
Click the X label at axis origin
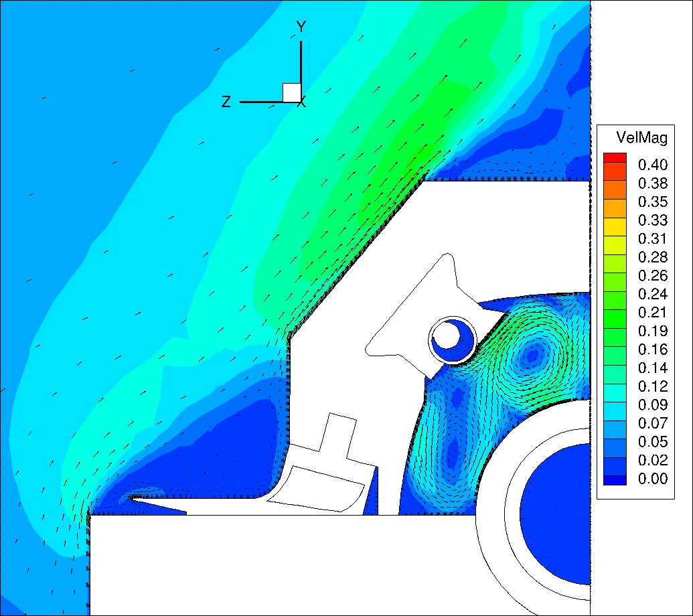[x=302, y=103]
